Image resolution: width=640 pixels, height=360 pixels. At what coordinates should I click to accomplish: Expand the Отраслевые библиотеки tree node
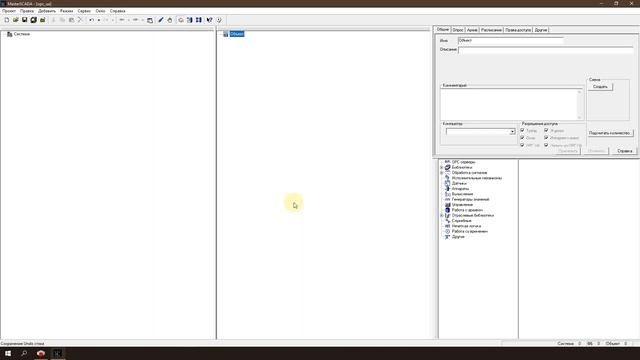pos(442,215)
